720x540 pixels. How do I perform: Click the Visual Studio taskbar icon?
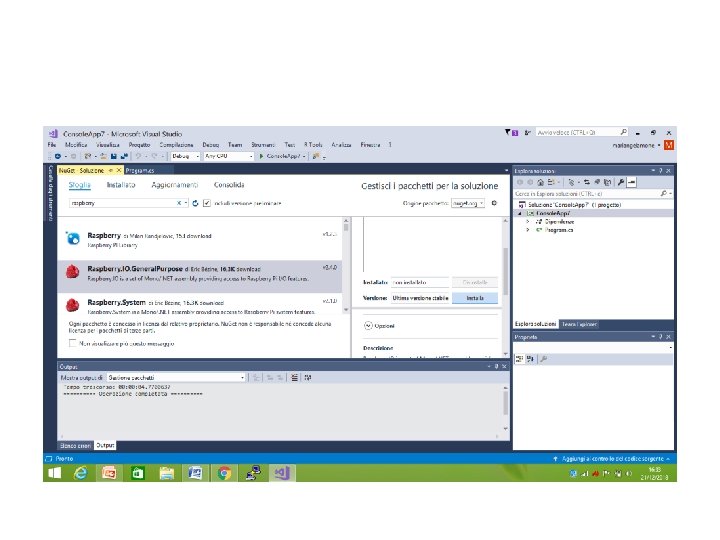point(281,473)
